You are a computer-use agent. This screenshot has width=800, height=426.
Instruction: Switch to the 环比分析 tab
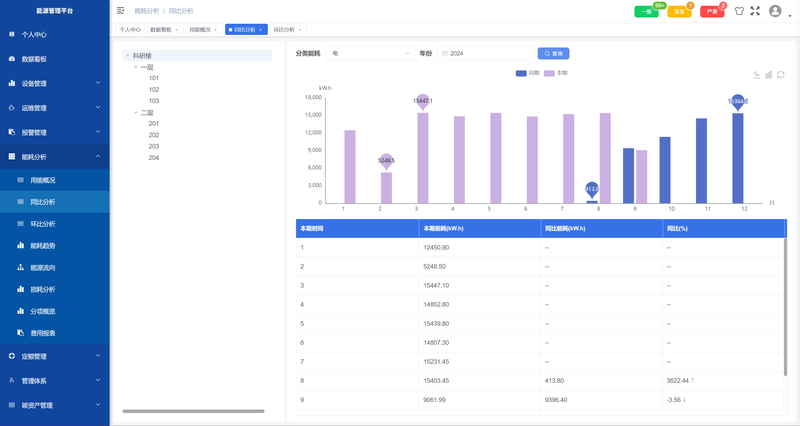point(287,30)
